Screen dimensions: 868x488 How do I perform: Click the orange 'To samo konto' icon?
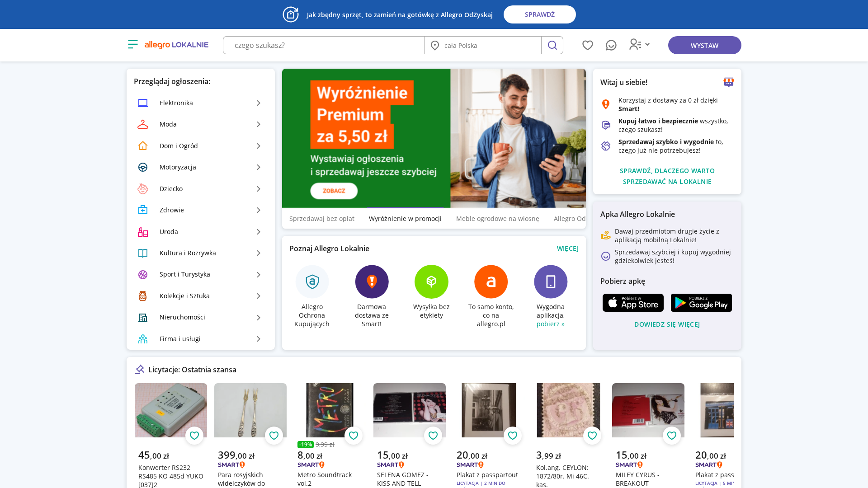491,282
